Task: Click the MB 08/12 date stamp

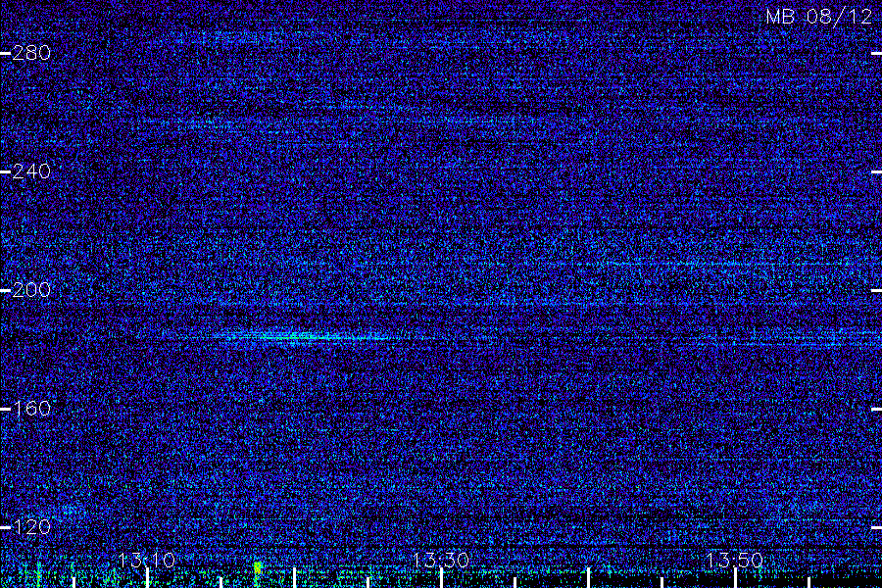Action: tap(819, 17)
